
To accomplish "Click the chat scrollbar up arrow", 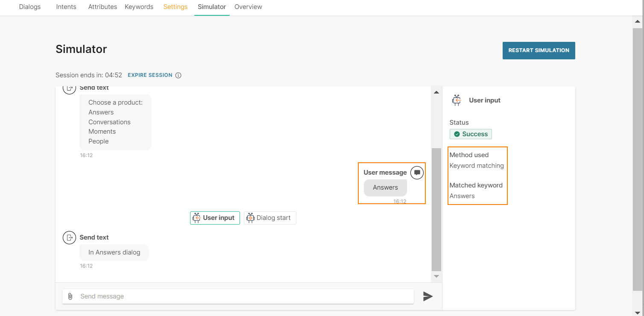I will pyautogui.click(x=436, y=92).
